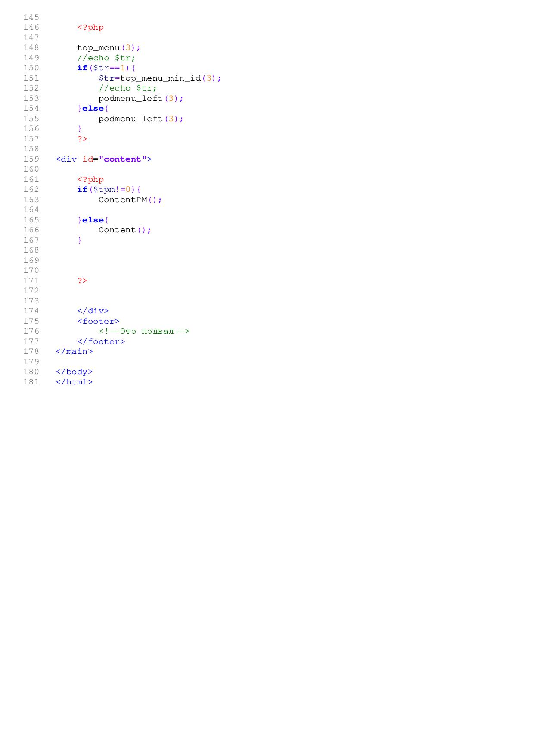Image resolution: width=534 pixels, height=756 pixels.
Task: Click the Content() call on line 166
Action: (124, 230)
